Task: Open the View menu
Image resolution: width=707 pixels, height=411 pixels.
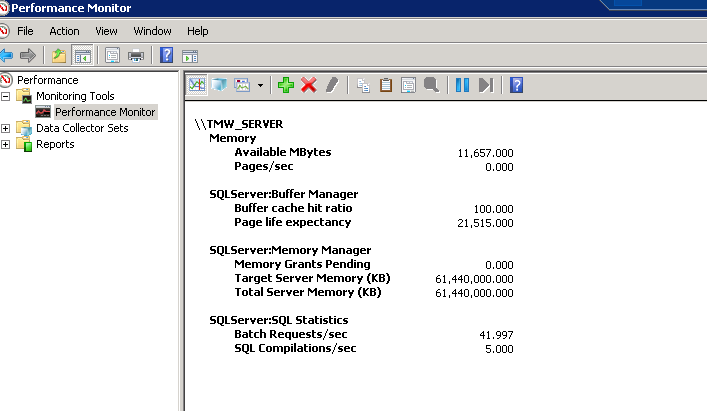Action: click(106, 31)
